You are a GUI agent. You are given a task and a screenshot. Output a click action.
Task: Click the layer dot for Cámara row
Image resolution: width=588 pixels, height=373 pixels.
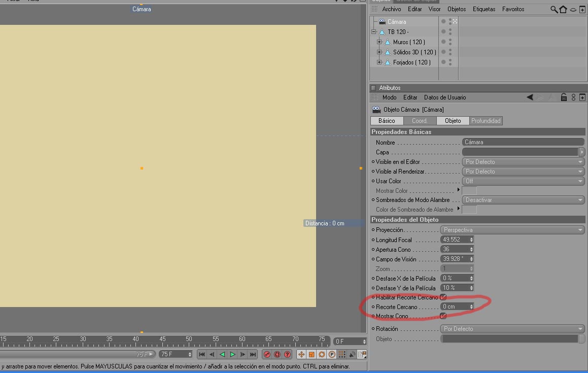point(443,22)
